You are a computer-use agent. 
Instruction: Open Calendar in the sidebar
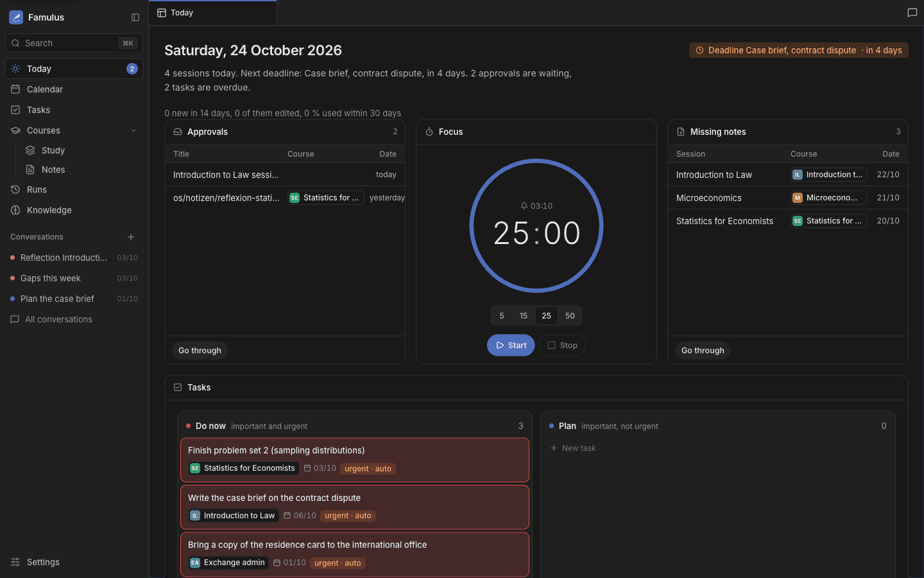(x=74, y=89)
